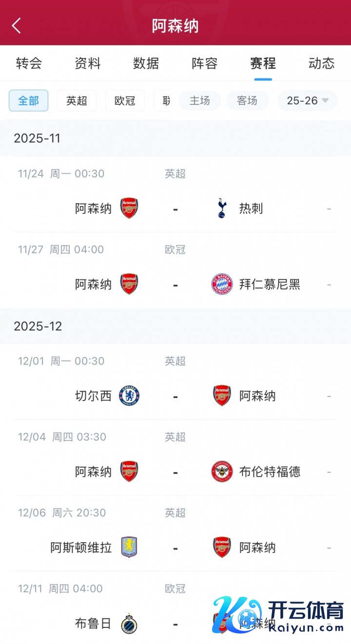Toggle the 客场 away filter
351x644 pixels.
247,101
